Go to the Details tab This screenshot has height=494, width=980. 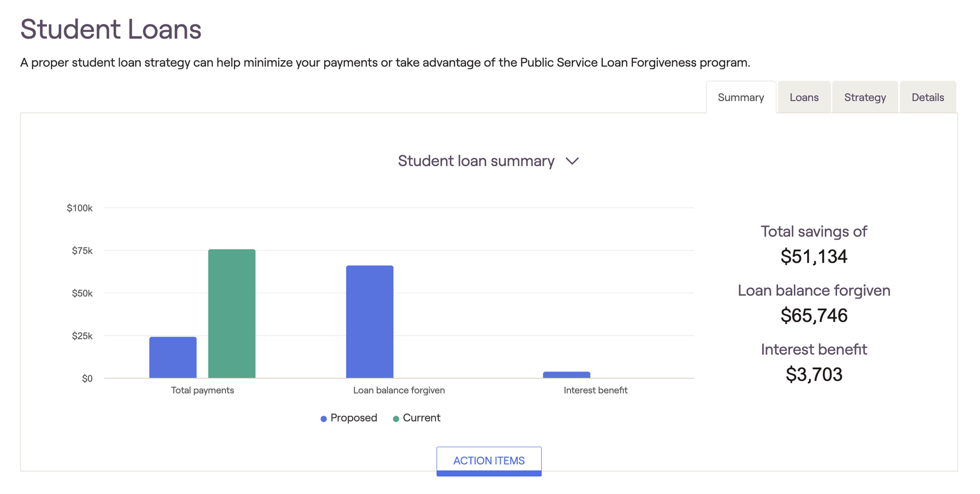[927, 97]
